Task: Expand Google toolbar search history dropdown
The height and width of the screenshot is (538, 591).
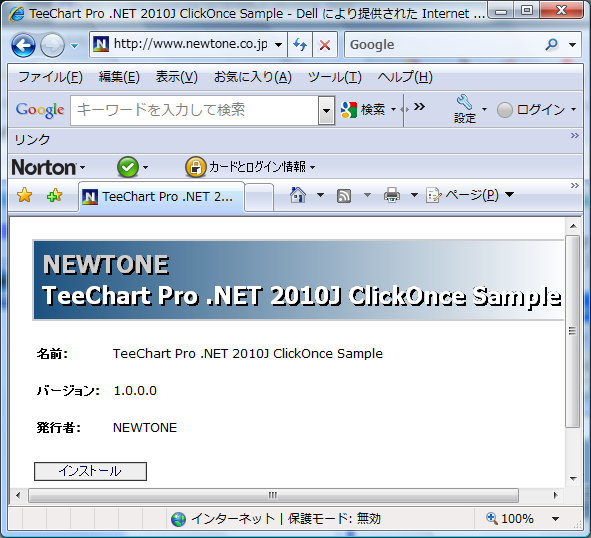Action: pos(326,110)
